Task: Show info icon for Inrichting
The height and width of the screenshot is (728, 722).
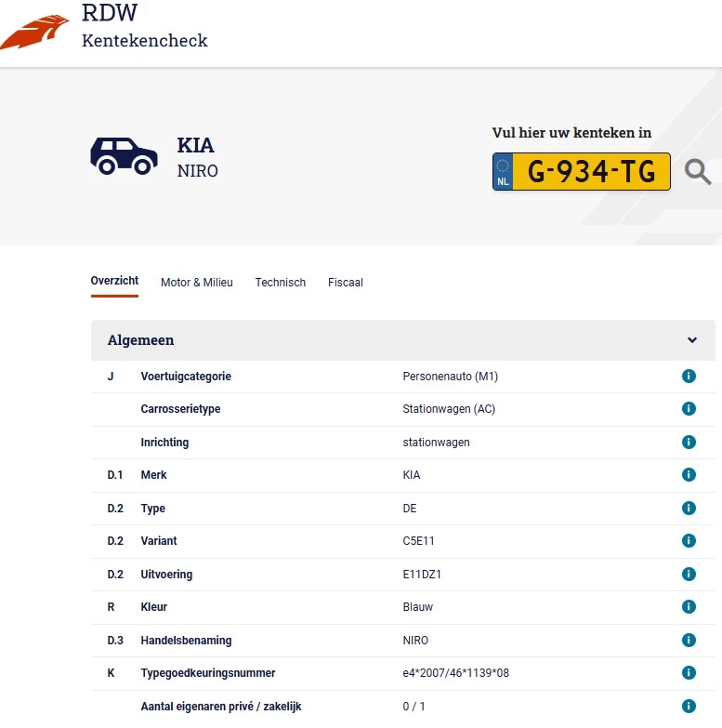Action: coord(689,442)
